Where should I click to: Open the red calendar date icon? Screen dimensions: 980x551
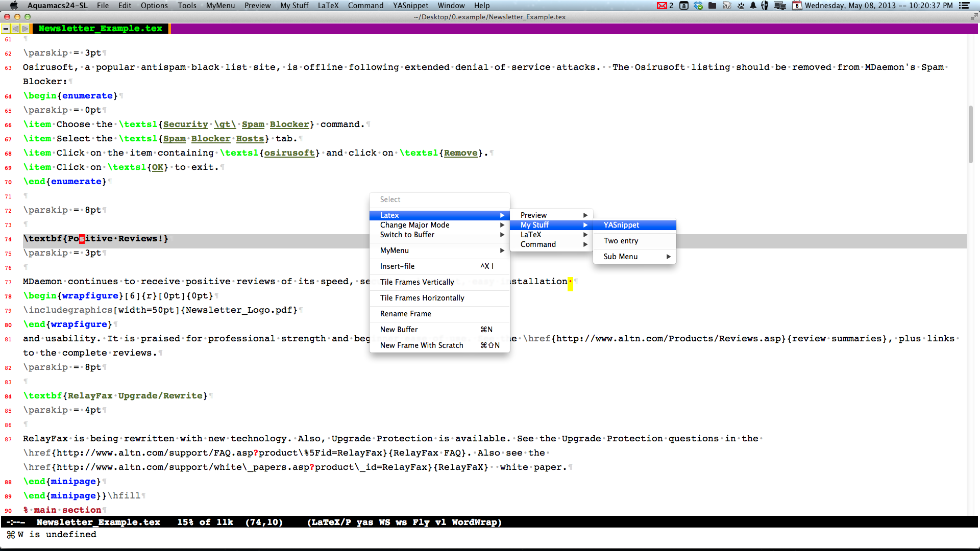(x=797, y=6)
